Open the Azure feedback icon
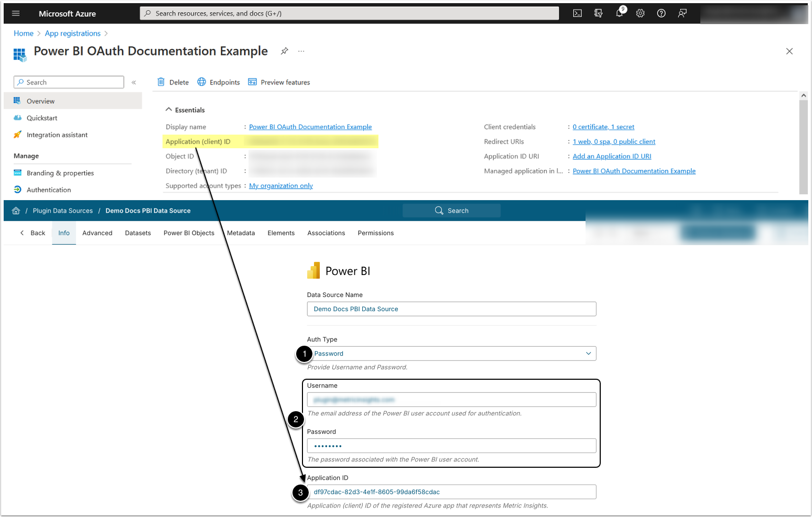This screenshot has width=812, height=517. coord(682,14)
